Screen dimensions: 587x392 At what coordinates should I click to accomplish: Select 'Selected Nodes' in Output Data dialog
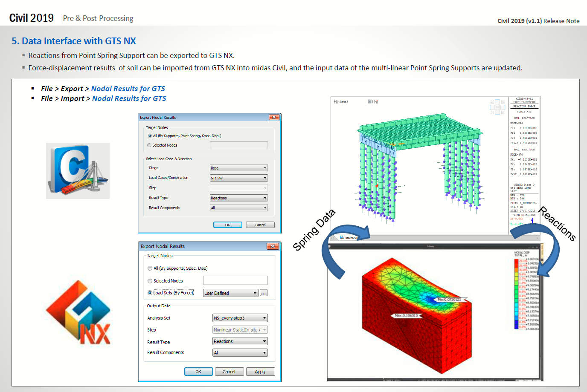(150, 281)
